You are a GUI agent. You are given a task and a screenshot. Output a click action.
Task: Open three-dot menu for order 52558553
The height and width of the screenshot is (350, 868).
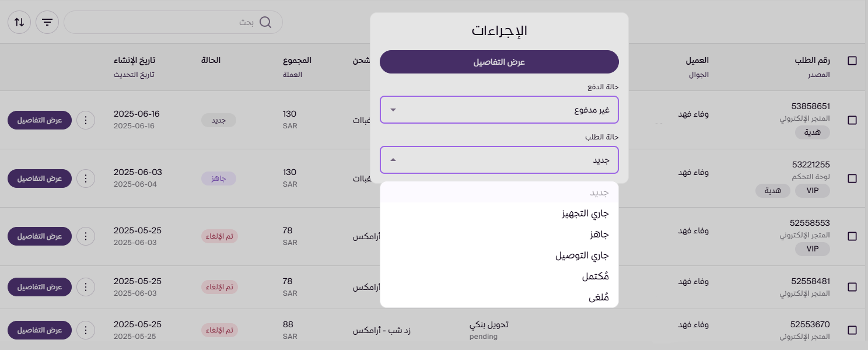click(x=86, y=236)
